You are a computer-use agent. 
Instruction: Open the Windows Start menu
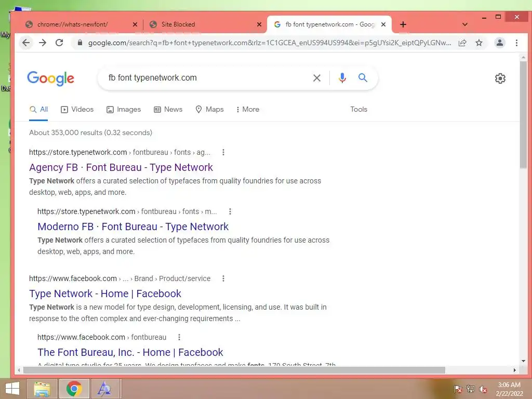tap(12, 389)
